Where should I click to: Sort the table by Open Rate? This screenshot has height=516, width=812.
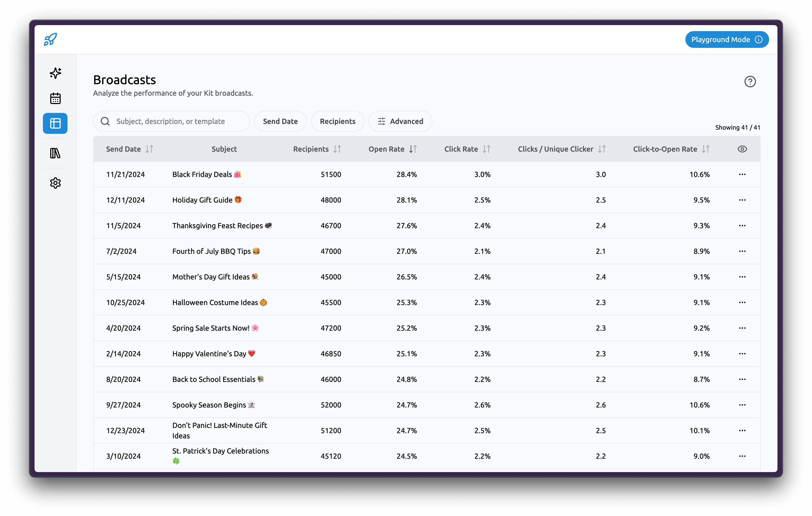coord(413,149)
